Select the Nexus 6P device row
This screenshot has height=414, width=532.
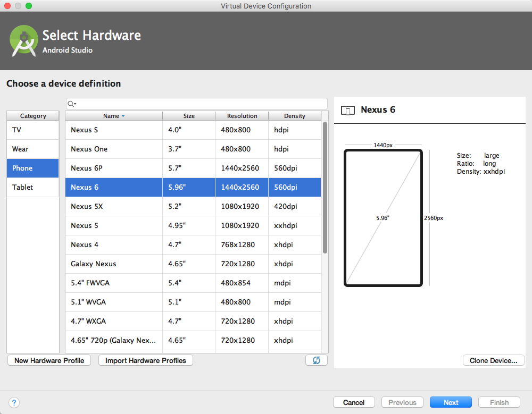(193, 168)
